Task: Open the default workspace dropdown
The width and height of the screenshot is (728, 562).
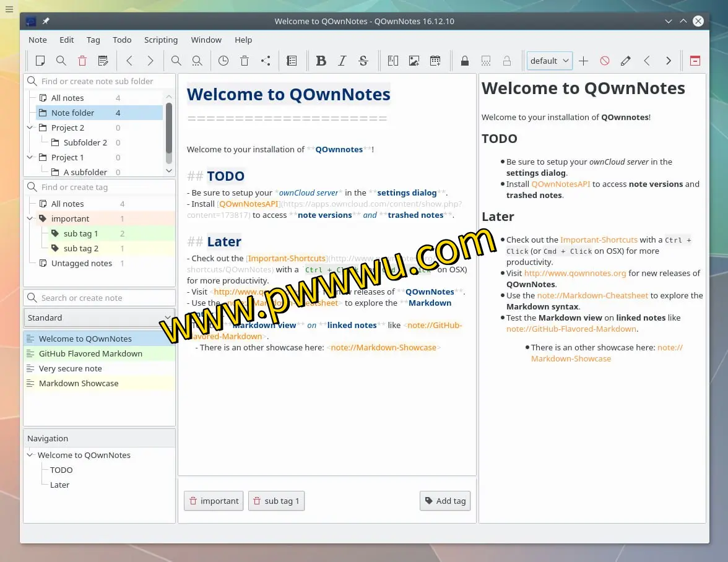Action: (x=549, y=61)
